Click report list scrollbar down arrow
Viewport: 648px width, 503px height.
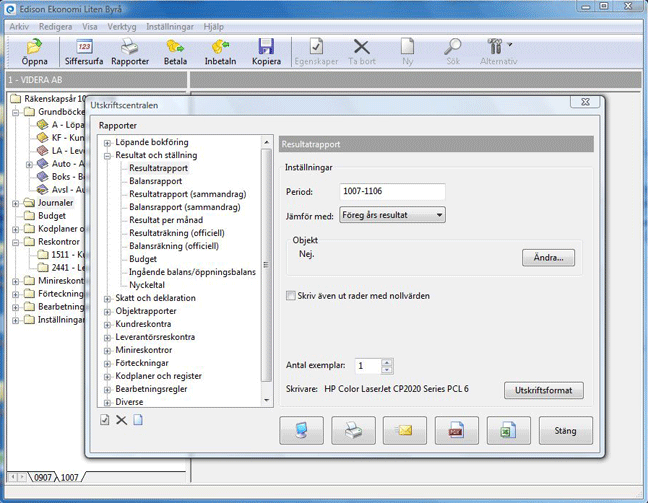[x=267, y=400]
